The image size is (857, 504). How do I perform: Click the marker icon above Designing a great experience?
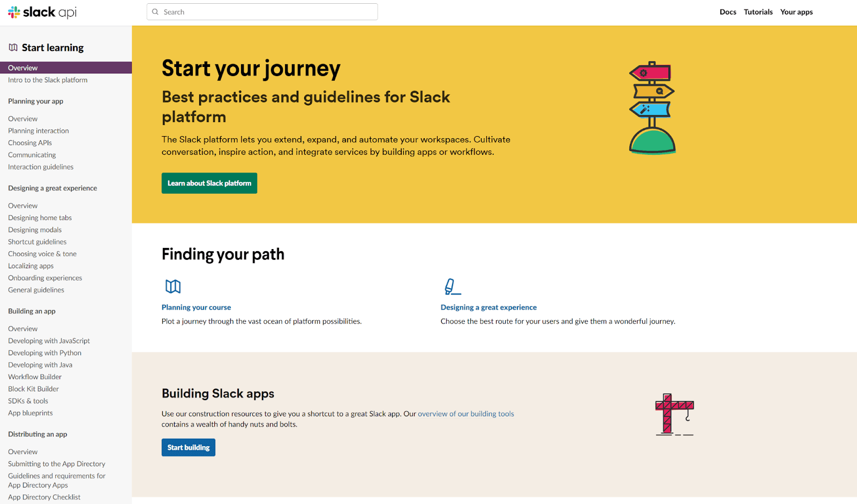[452, 287]
